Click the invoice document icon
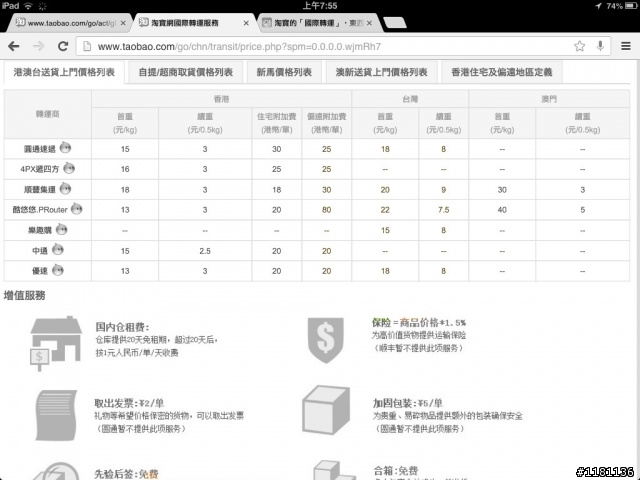Image resolution: width=640 pixels, height=480 pixels. coord(56,415)
